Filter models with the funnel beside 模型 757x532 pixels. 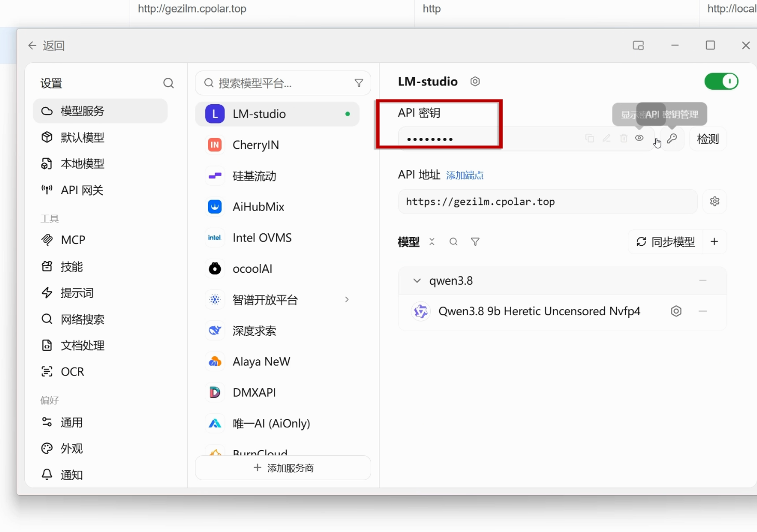tap(475, 242)
